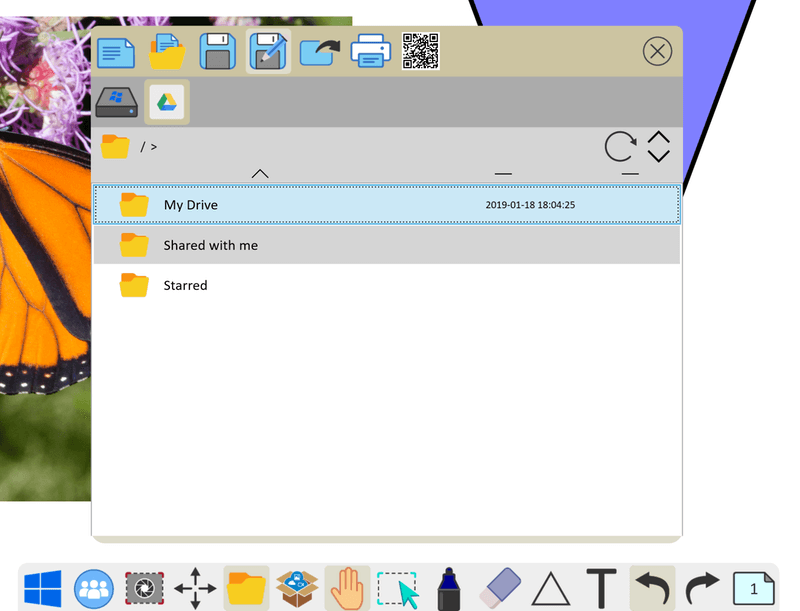Open the page 1 navigator icon
Image resolution: width=800 pixels, height=611 pixels.
(x=754, y=589)
